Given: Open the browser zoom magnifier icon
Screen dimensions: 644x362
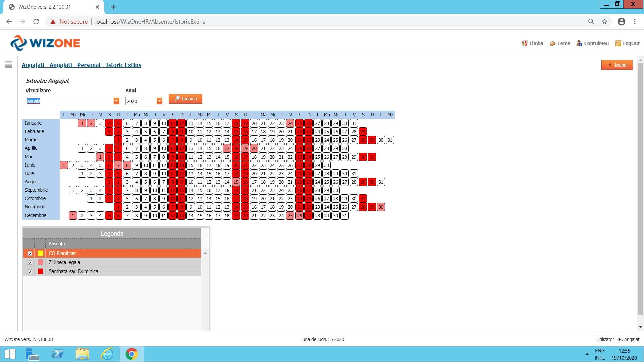Looking at the screenshot, I should (x=591, y=22).
